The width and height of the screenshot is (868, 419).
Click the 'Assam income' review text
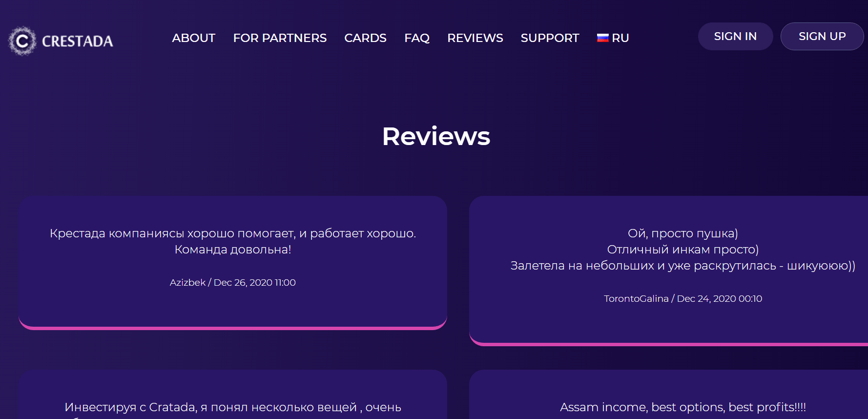pos(682,407)
